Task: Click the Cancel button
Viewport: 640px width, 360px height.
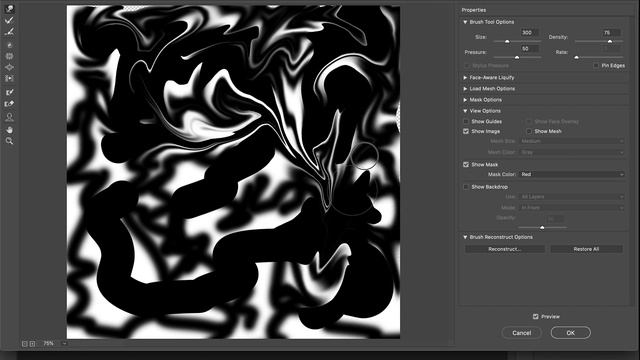Action: tap(522, 333)
